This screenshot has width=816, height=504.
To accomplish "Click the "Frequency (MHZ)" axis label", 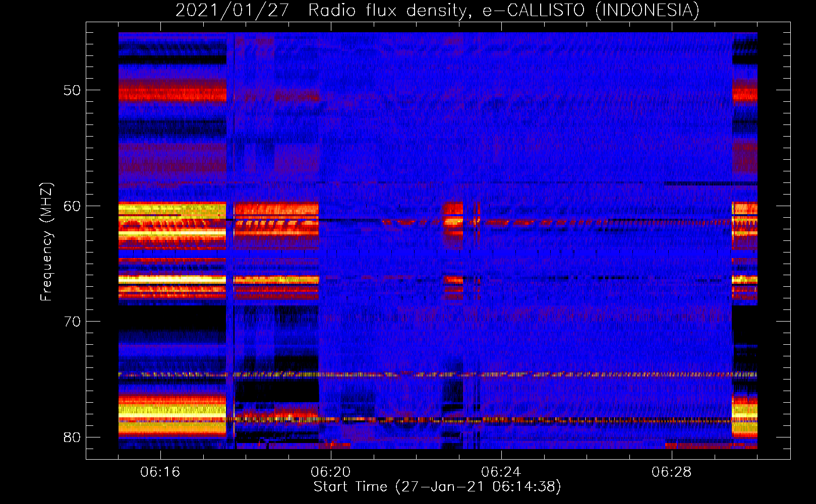I will click(46, 242).
